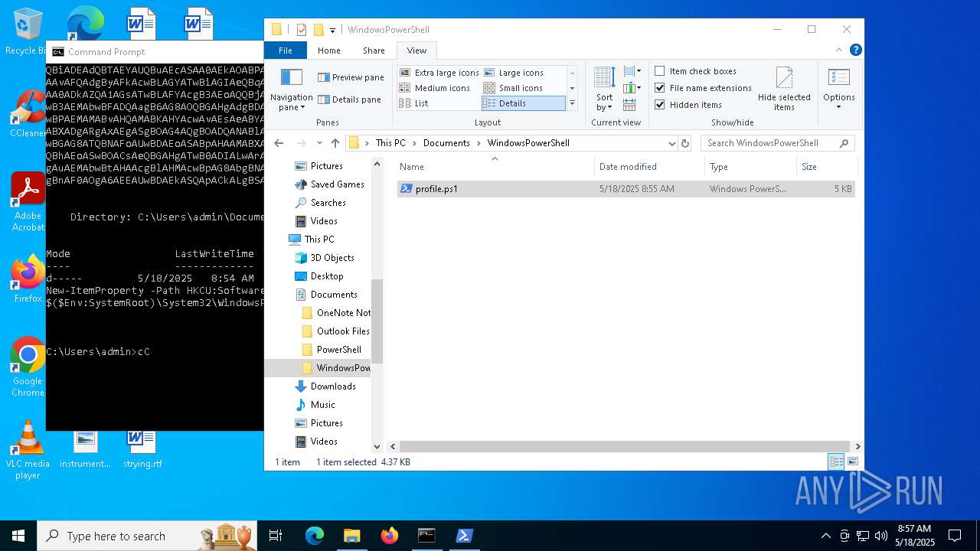Open Microsoft Edge from the taskbar
This screenshot has width=980, height=551.
pyautogui.click(x=315, y=536)
